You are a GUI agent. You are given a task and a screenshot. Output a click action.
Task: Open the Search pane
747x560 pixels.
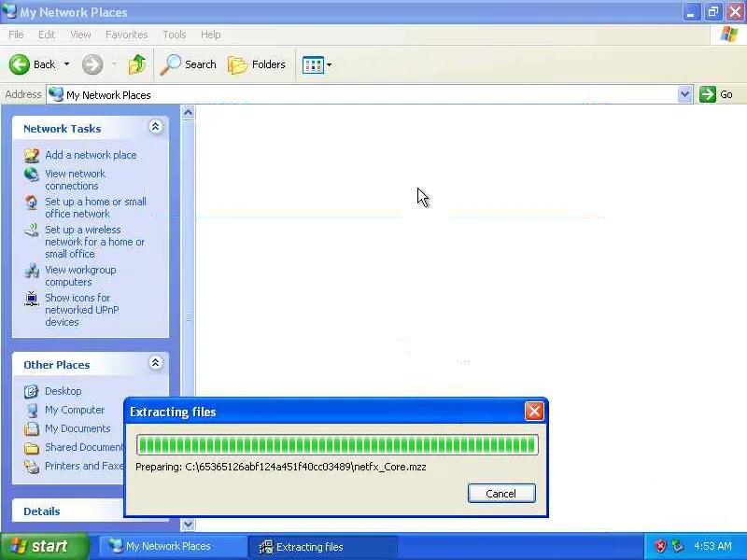(x=189, y=64)
